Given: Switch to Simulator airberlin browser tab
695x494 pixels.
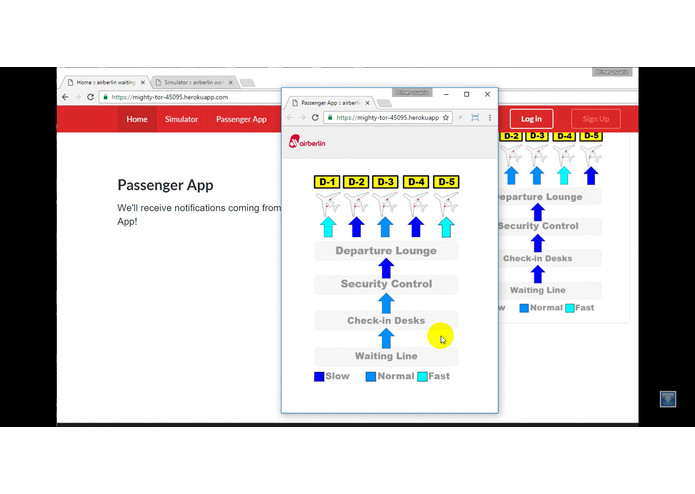Looking at the screenshot, I should pyautogui.click(x=193, y=82).
